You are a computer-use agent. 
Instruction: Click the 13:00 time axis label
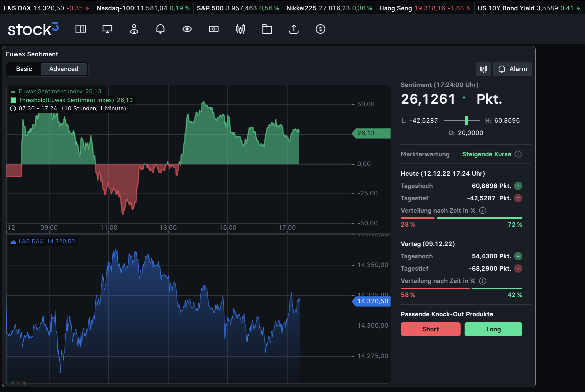(168, 227)
